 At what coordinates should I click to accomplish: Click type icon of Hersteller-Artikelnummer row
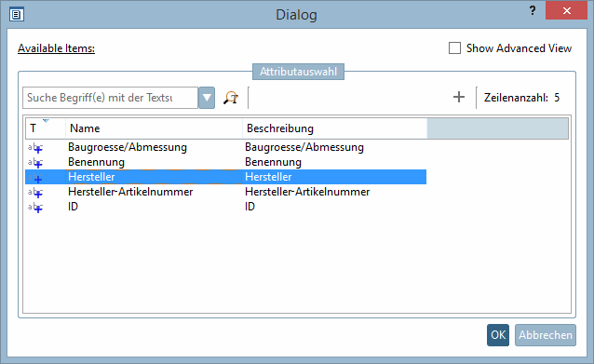click(x=35, y=192)
